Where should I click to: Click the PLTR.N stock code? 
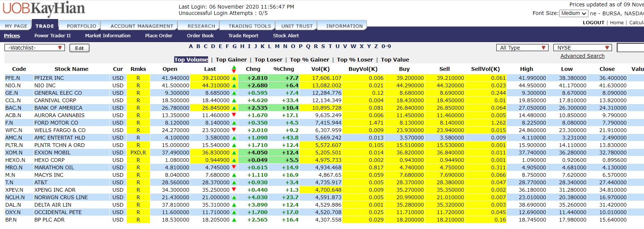[x=14, y=145]
